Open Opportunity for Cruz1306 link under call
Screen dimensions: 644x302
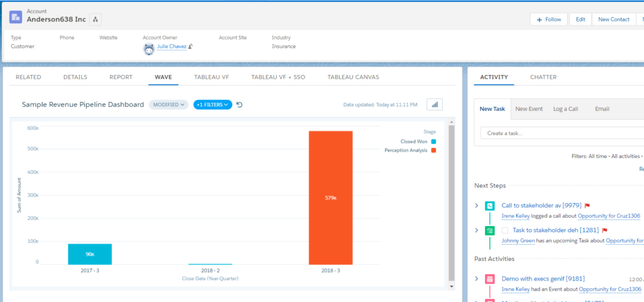pyautogui.click(x=609, y=216)
